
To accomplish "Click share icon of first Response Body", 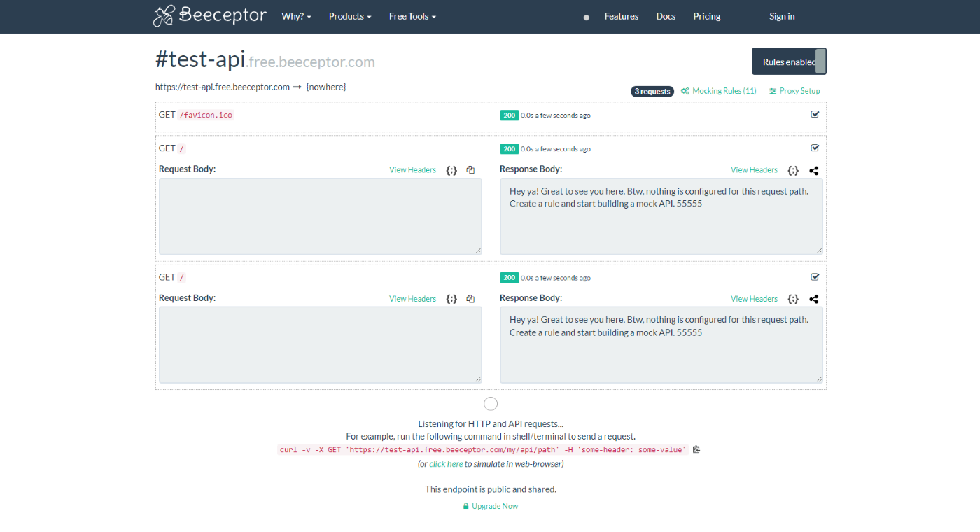I will click(813, 170).
